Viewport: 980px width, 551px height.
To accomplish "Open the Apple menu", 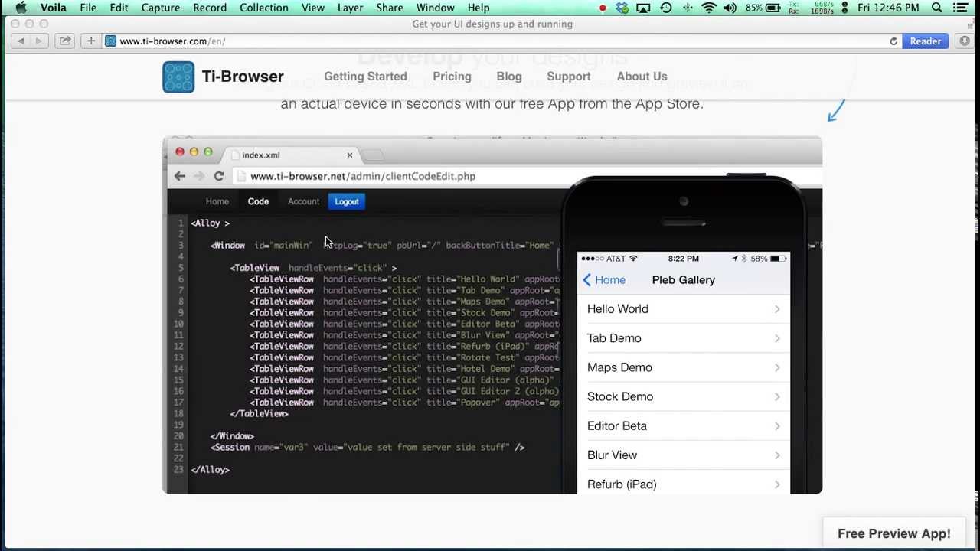I will pyautogui.click(x=21, y=8).
